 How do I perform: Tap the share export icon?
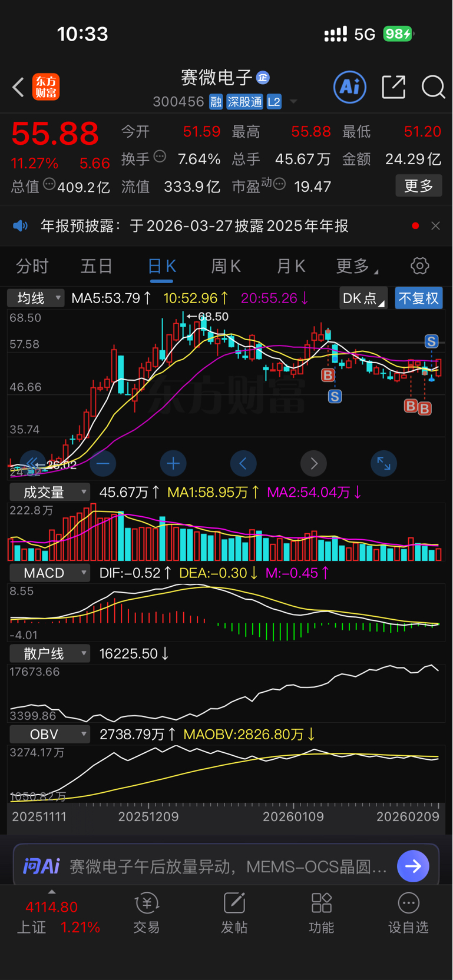[x=394, y=87]
